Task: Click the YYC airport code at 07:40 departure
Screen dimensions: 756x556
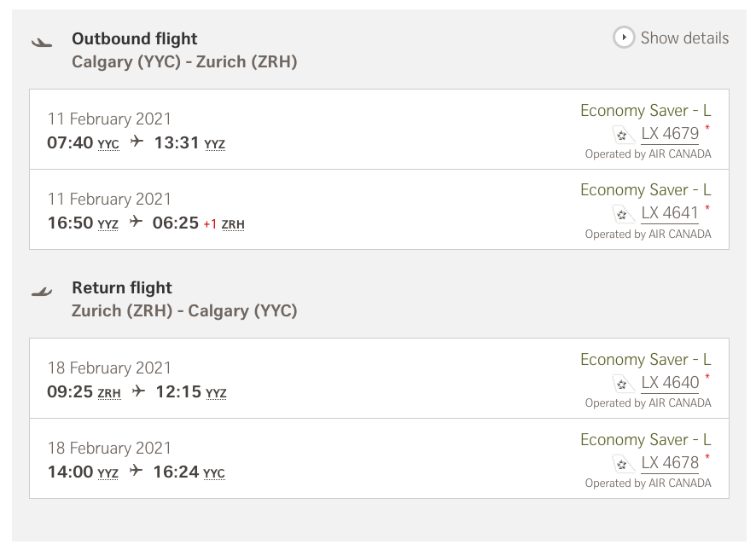Action: [x=108, y=144]
